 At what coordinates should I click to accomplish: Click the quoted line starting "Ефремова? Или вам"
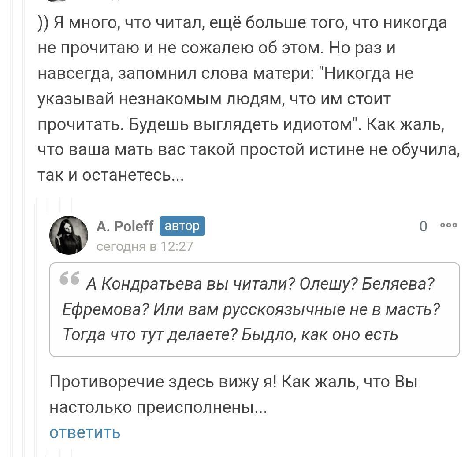tap(251, 309)
